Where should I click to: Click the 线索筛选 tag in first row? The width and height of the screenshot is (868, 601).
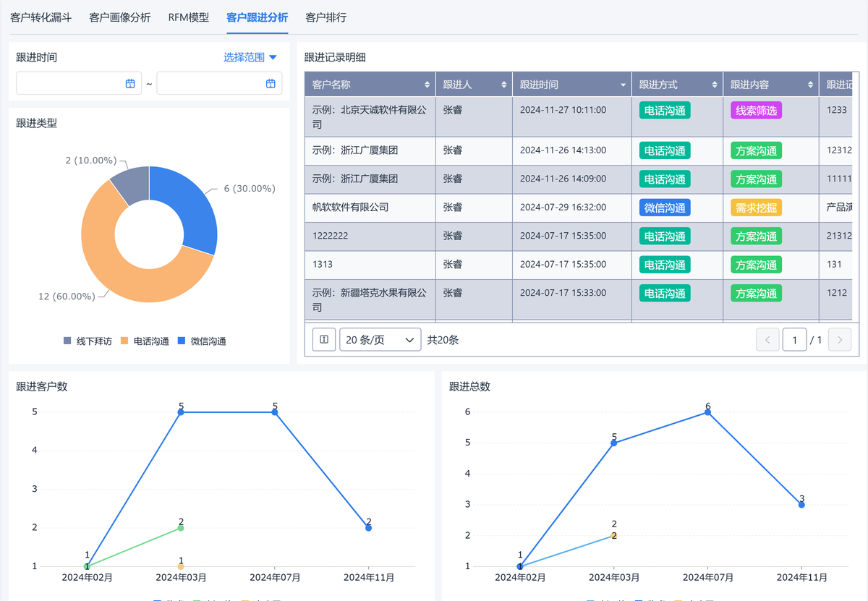[756, 110]
